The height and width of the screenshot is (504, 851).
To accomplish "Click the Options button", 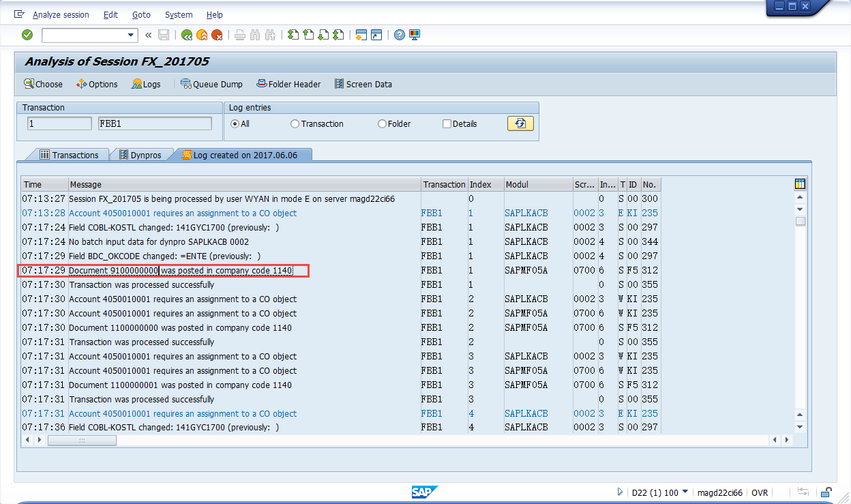I will coord(97,84).
